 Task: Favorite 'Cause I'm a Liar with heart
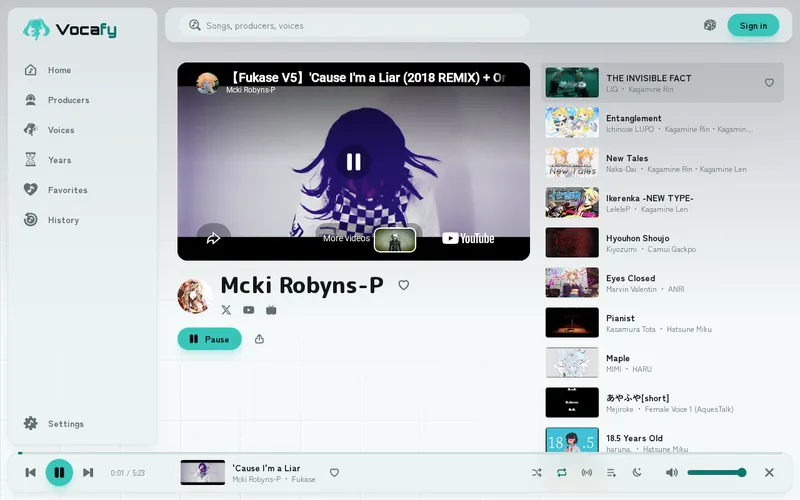[334, 472]
